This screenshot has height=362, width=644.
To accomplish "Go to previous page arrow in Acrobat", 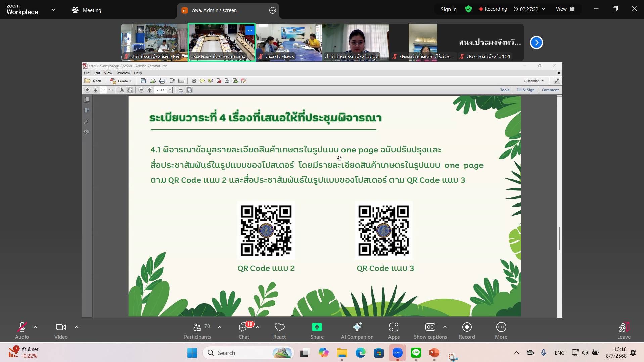I will click(87, 90).
